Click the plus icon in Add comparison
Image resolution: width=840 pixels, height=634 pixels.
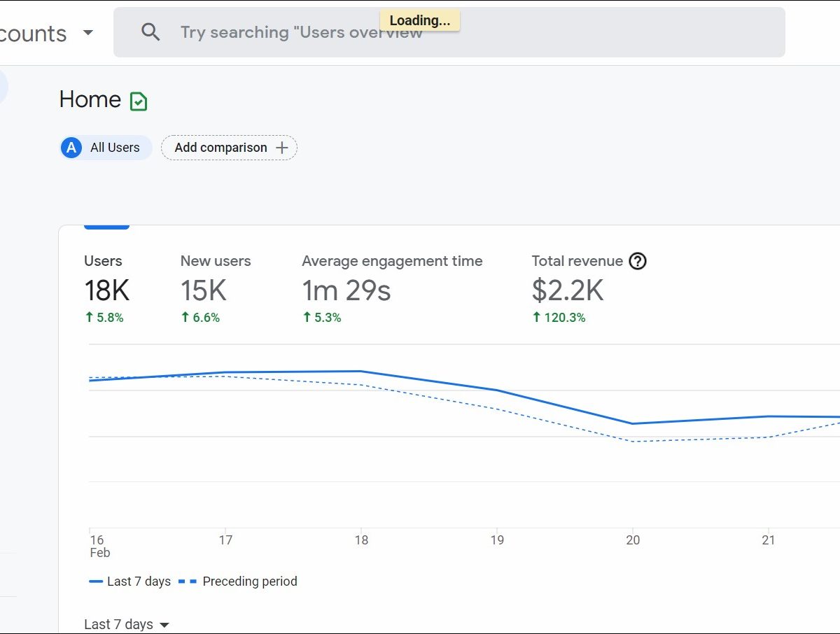click(x=282, y=148)
